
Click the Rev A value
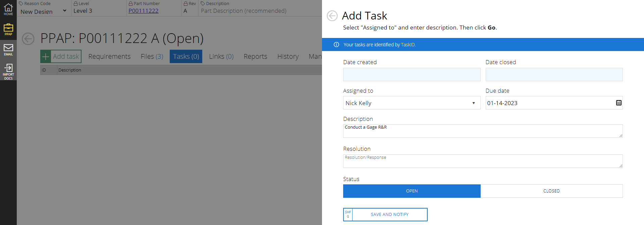pyautogui.click(x=185, y=11)
